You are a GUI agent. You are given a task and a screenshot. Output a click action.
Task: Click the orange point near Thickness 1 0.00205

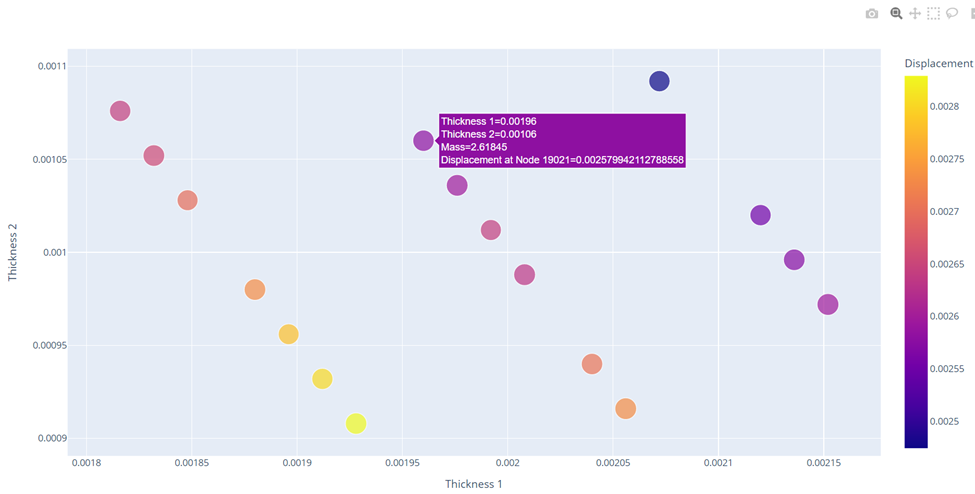click(x=626, y=409)
